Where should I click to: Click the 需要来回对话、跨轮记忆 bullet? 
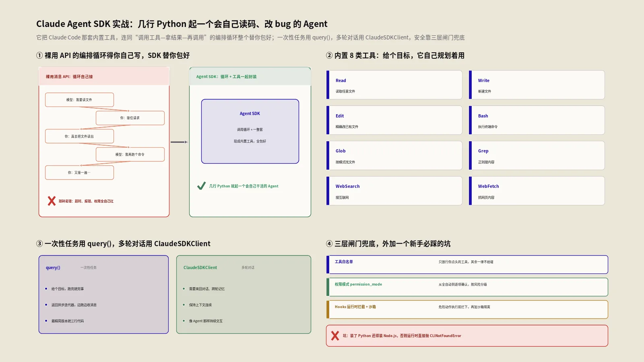tap(207, 289)
